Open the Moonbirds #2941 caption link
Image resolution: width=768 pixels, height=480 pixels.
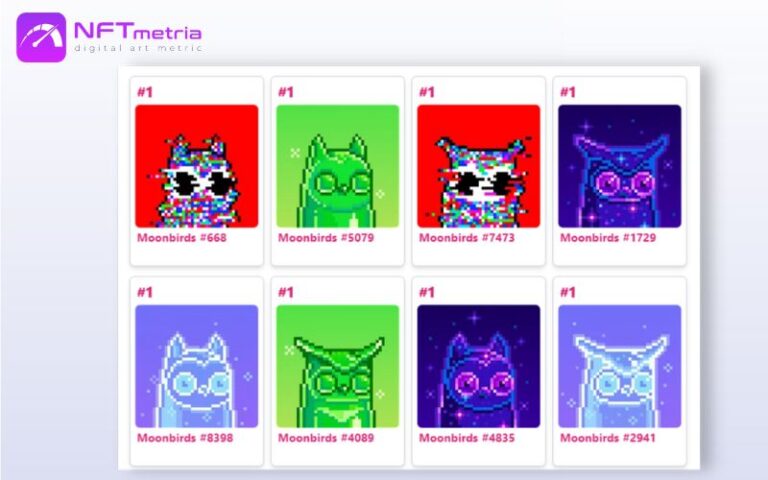608,438
